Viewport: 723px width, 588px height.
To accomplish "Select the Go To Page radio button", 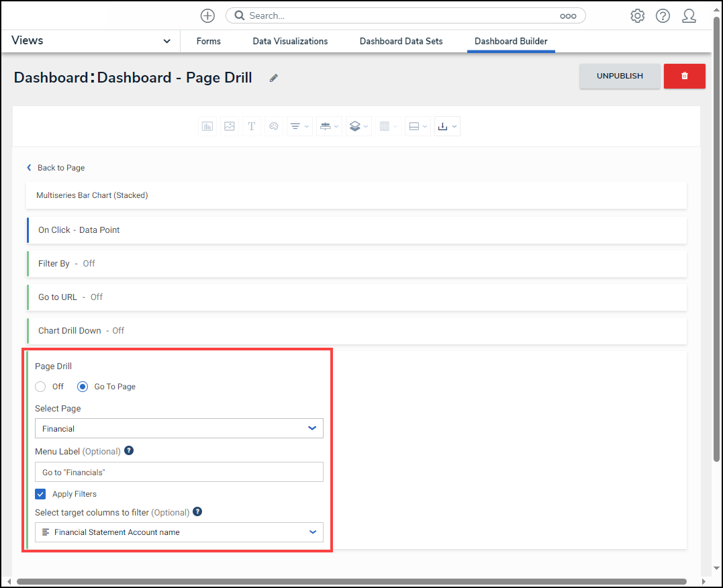I will (83, 387).
